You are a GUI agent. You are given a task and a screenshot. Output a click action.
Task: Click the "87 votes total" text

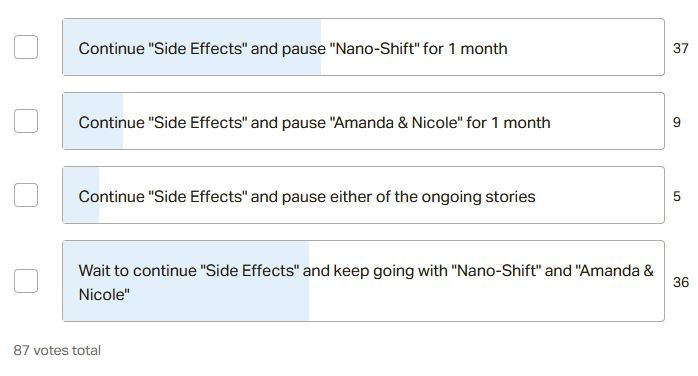pos(57,350)
